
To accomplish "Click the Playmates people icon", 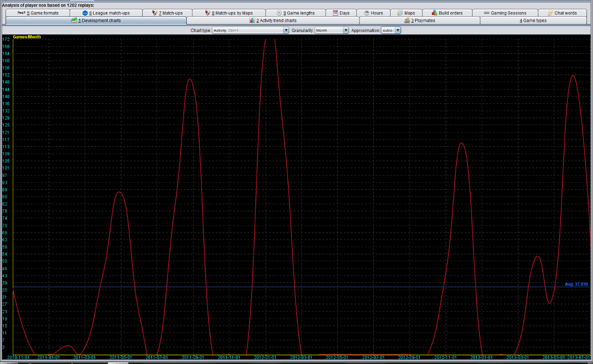I will (x=407, y=20).
